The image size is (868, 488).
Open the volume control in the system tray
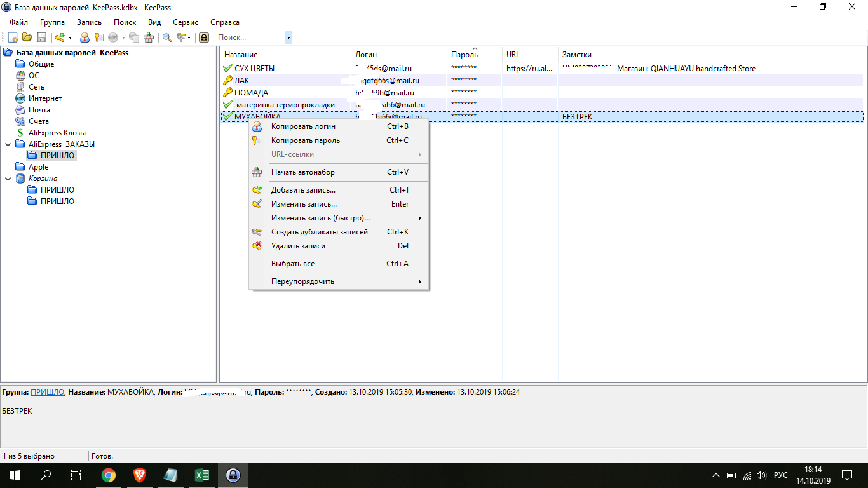click(x=761, y=475)
